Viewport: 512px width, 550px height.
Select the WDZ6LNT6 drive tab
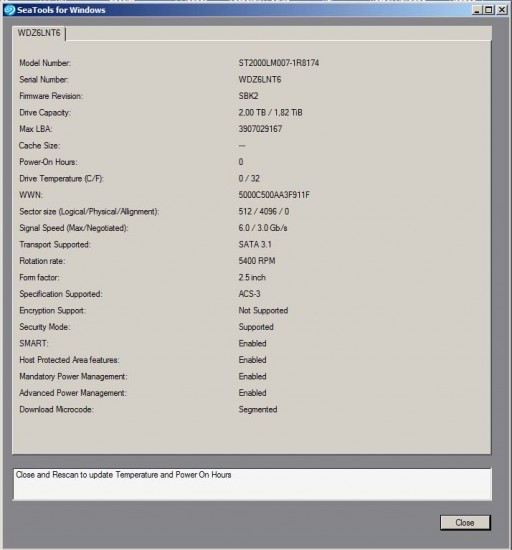(39, 33)
